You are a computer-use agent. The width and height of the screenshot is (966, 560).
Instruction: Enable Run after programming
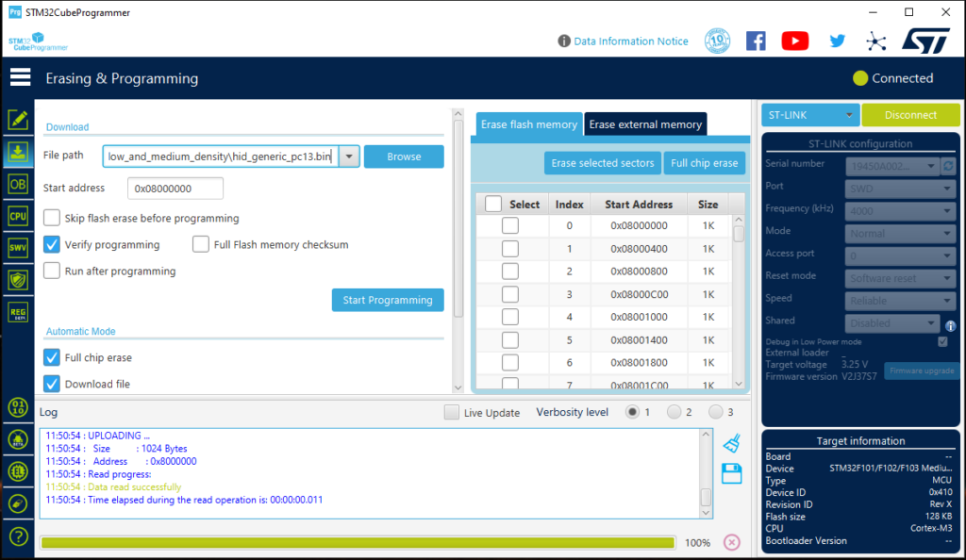pyautogui.click(x=52, y=271)
